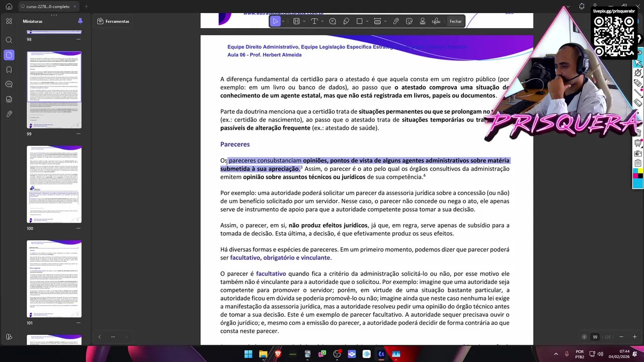Open the overlay clipboard icon
This screenshot has height=362, width=644.
637,163
